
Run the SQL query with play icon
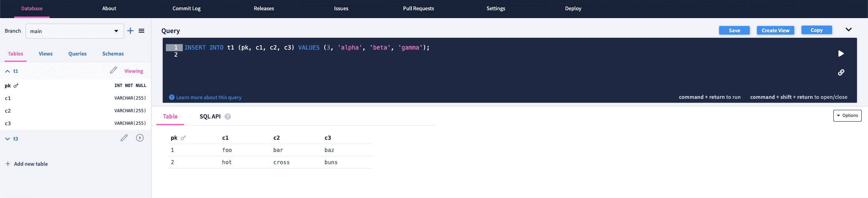841,54
